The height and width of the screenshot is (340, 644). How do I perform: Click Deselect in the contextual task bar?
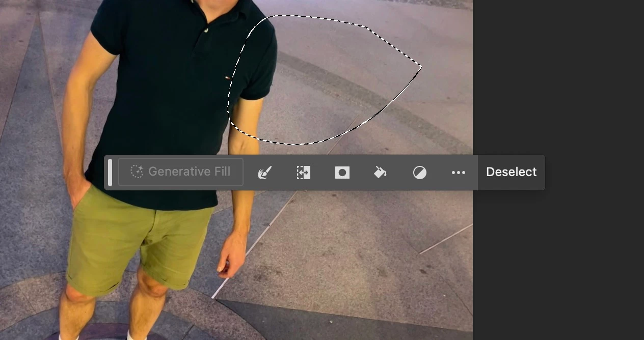coord(511,172)
